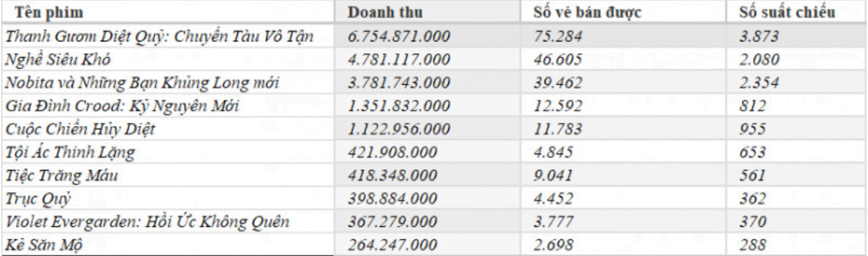Click the tickets sold value 9.041
This screenshot has width=868, height=256.
coord(554,176)
